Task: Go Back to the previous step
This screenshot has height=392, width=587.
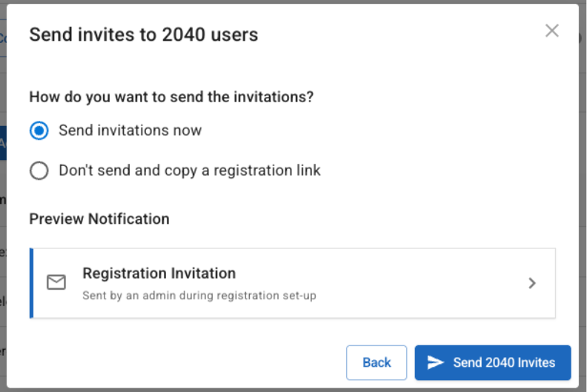Action: [377, 362]
